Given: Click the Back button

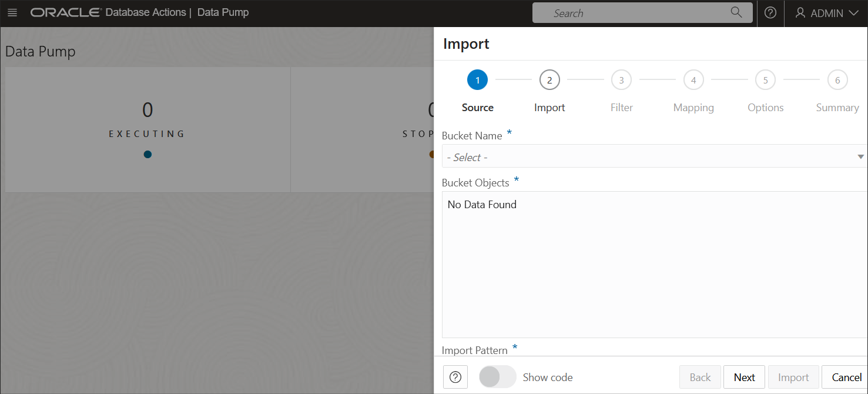Looking at the screenshot, I should coord(700,378).
